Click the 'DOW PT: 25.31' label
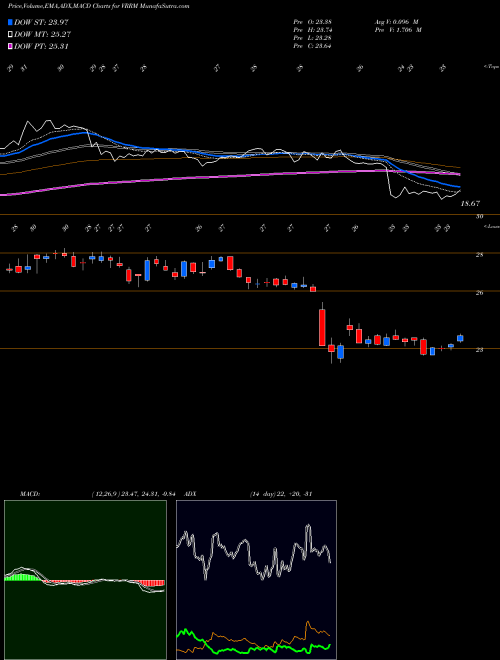This screenshot has height=660, width=500. pos(41,46)
